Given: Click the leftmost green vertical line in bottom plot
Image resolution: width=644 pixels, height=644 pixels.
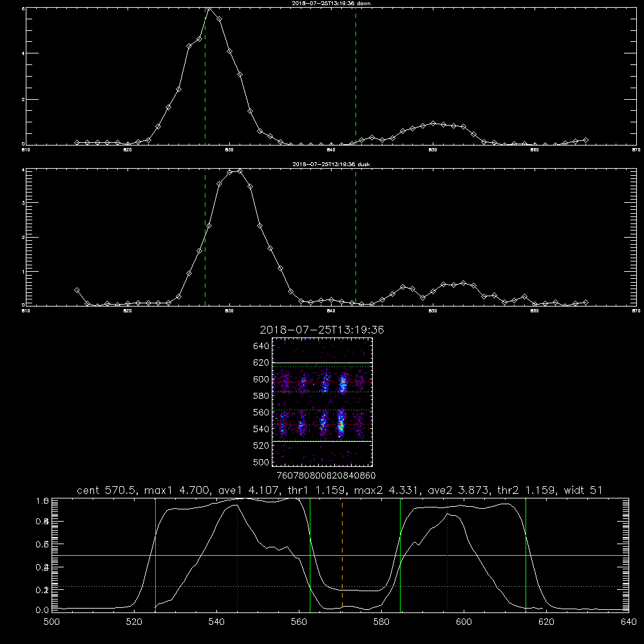Looking at the screenshot, I should 155,554.
